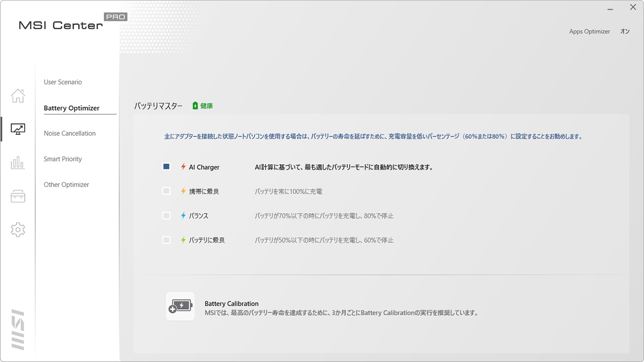Viewport: 644px width, 362px height.
Task: Open the bar chart Monitoring icon
Action: pyautogui.click(x=18, y=162)
